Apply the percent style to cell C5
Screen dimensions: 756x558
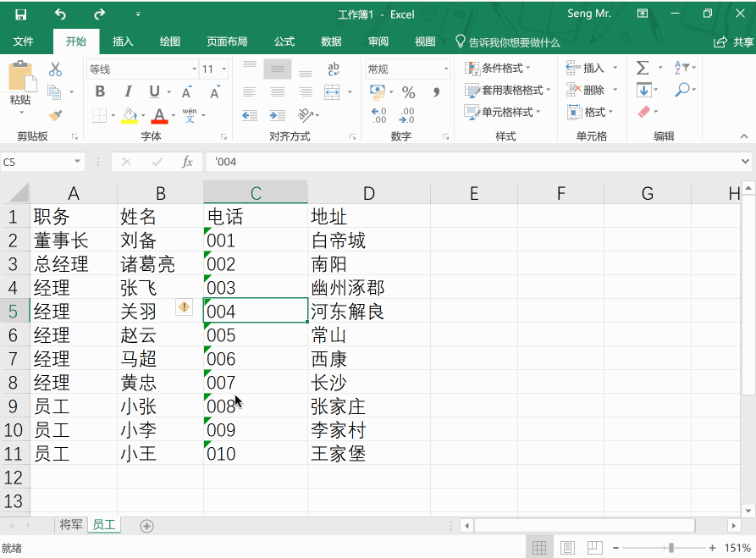pyautogui.click(x=408, y=93)
